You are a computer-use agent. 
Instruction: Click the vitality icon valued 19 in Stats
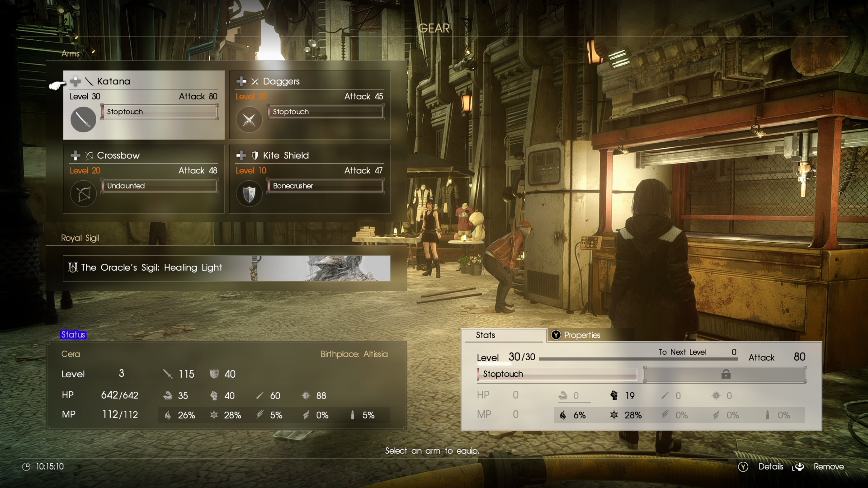(x=614, y=395)
